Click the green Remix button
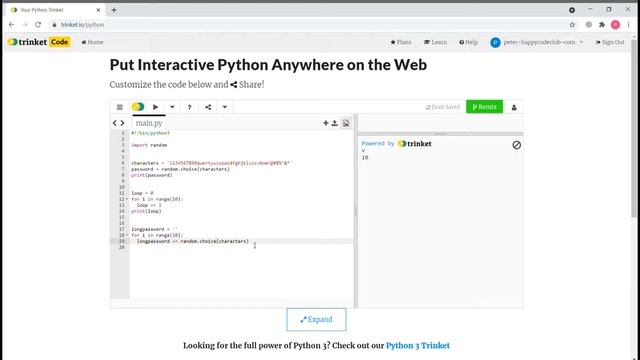The width and height of the screenshot is (640, 360). point(484,107)
